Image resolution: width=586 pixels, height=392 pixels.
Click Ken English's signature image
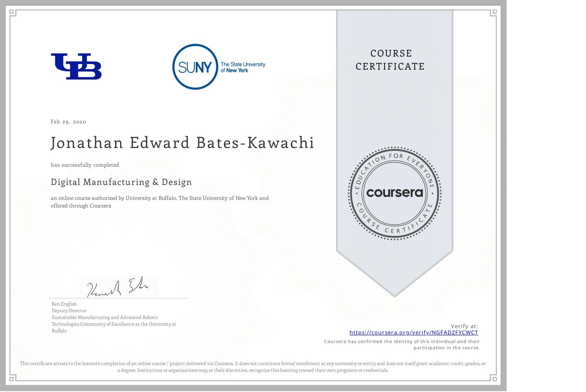tap(118, 287)
